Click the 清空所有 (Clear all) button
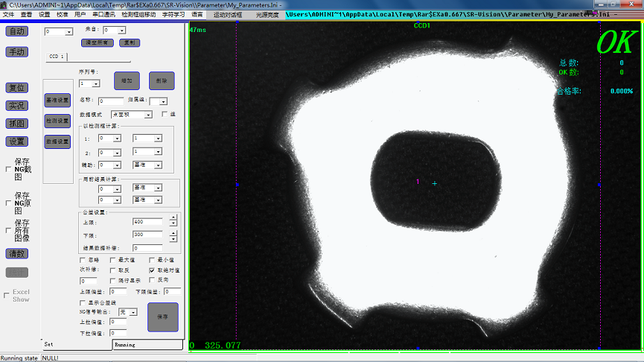Image resolution: width=644 pixels, height=362 pixels. pos(97,42)
